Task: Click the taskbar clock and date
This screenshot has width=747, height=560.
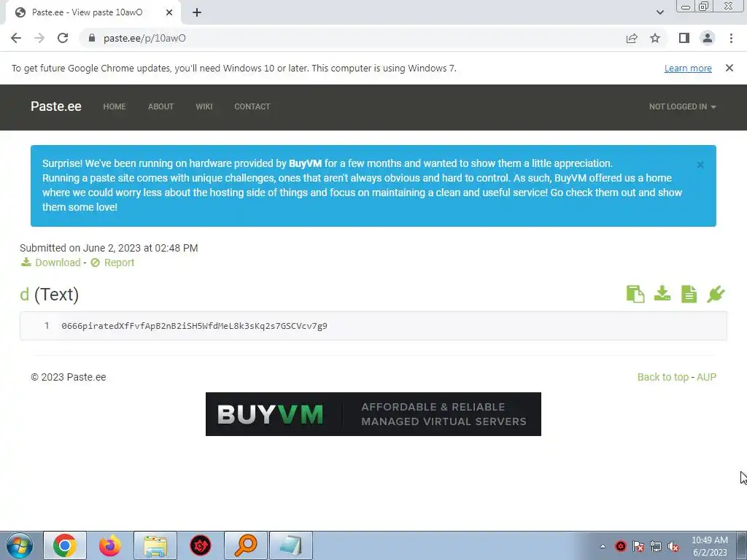Action: tap(709, 546)
